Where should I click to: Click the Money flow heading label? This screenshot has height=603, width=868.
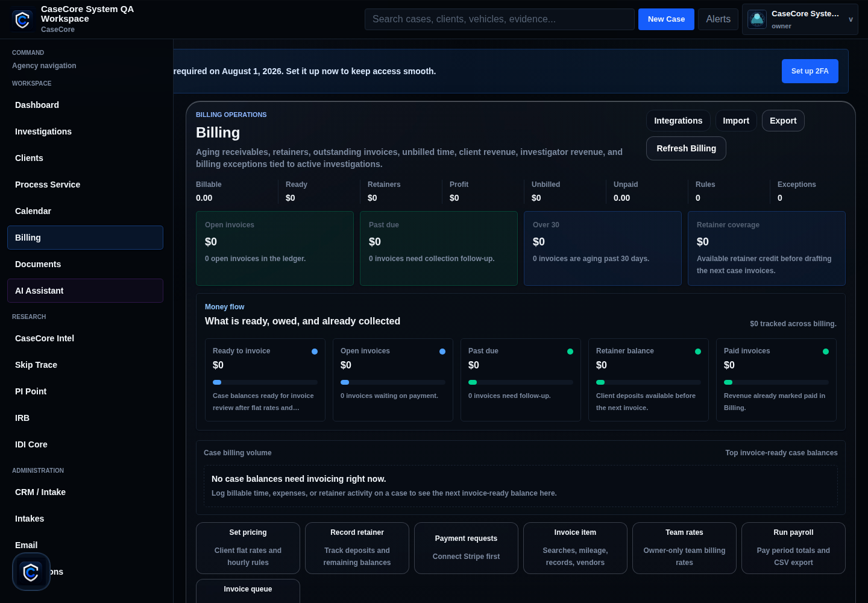224,307
